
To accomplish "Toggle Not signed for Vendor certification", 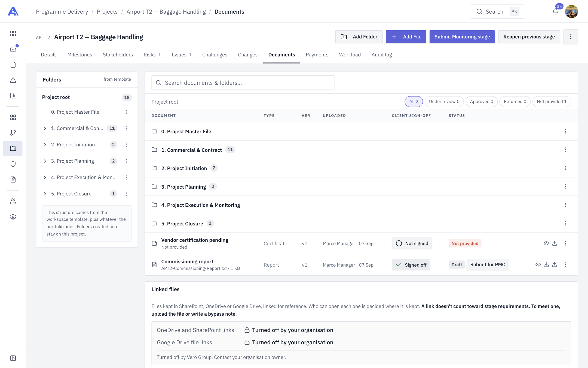I will (412, 243).
